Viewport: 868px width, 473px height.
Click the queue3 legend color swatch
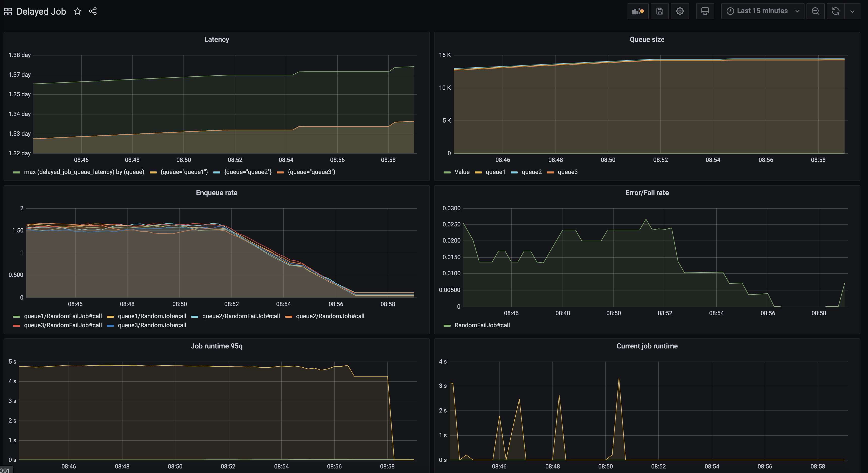550,172
